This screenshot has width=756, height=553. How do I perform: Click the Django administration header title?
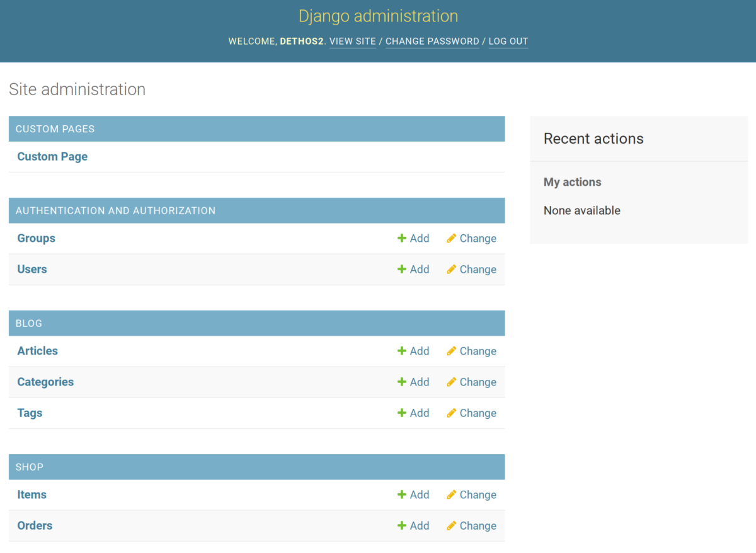coord(378,16)
